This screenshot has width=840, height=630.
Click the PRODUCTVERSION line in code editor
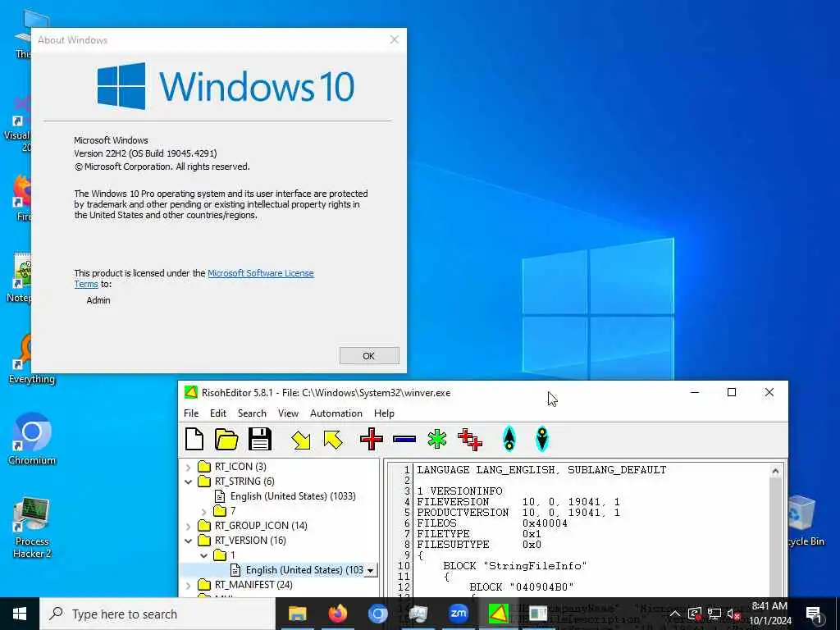518,513
